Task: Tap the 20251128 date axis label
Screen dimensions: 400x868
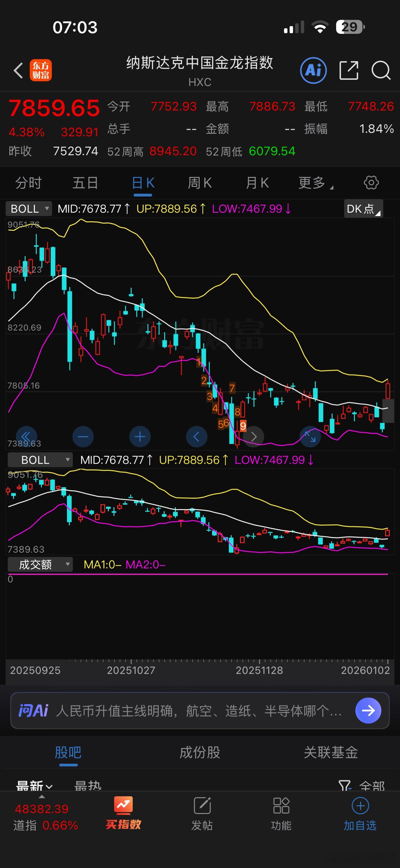Action: coord(259,671)
